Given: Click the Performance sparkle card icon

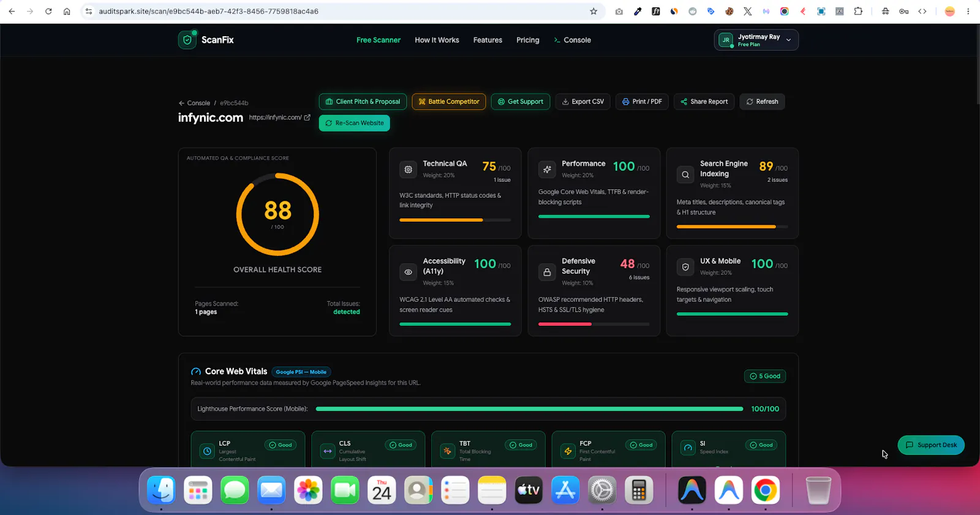Looking at the screenshot, I should (x=547, y=170).
